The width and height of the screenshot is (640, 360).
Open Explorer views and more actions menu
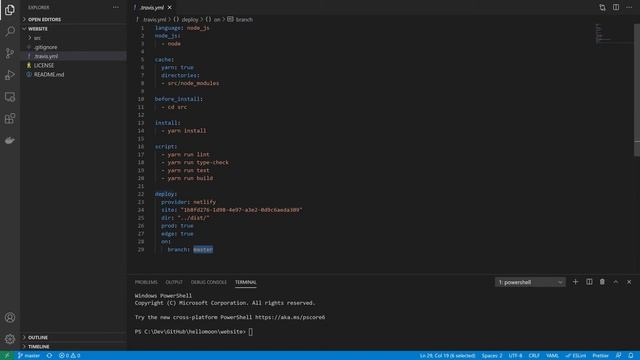tap(116, 7)
